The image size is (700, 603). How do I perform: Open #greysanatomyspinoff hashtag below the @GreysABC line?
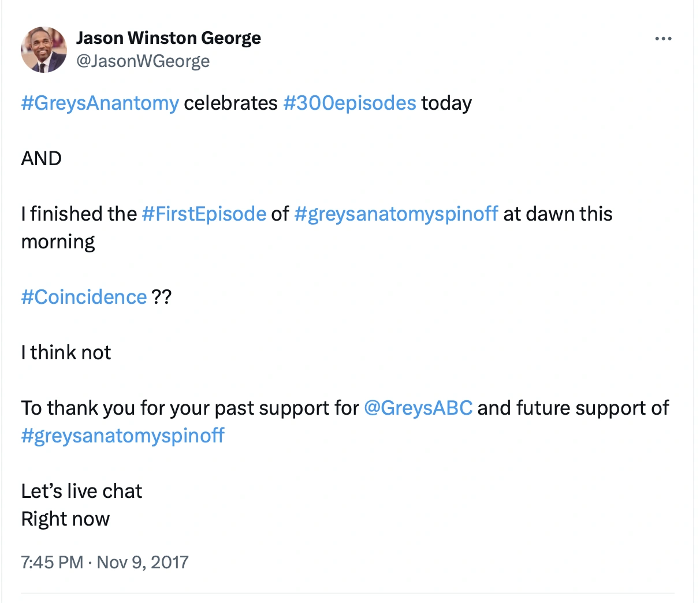point(122,435)
